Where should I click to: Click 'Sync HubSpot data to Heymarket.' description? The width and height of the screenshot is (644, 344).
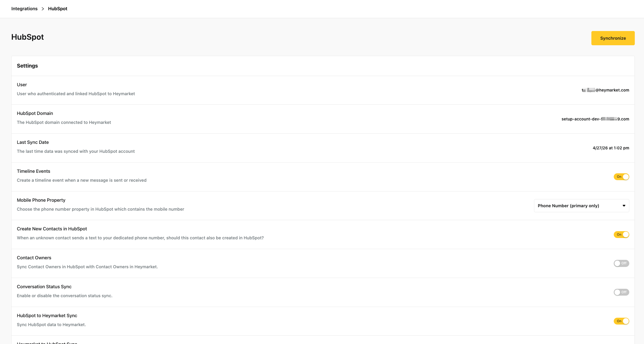(51, 325)
